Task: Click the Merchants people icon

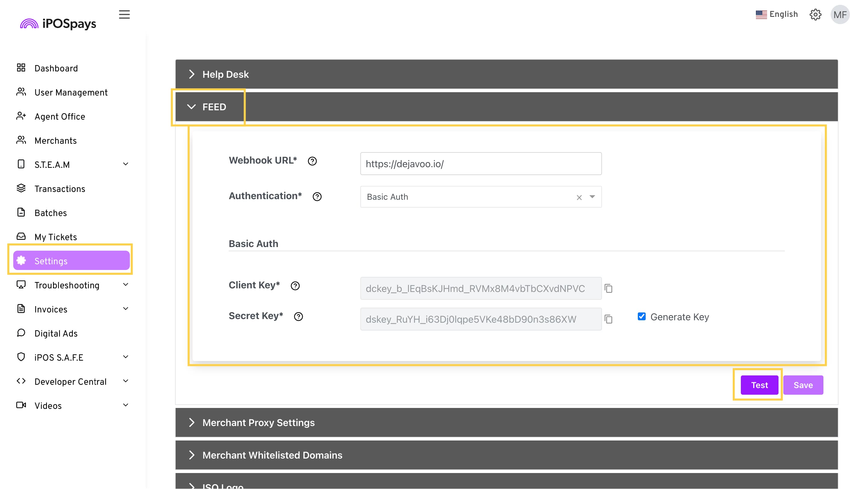Action: (x=21, y=140)
